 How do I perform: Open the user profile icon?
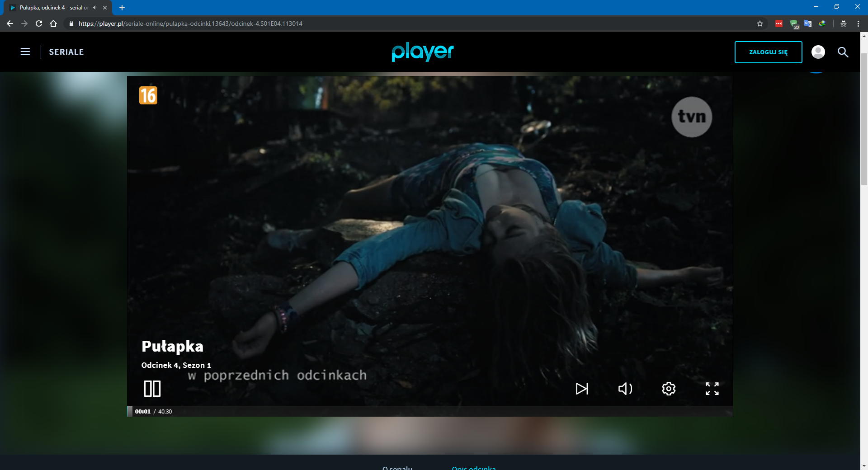pyautogui.click(x=818, y=52)
